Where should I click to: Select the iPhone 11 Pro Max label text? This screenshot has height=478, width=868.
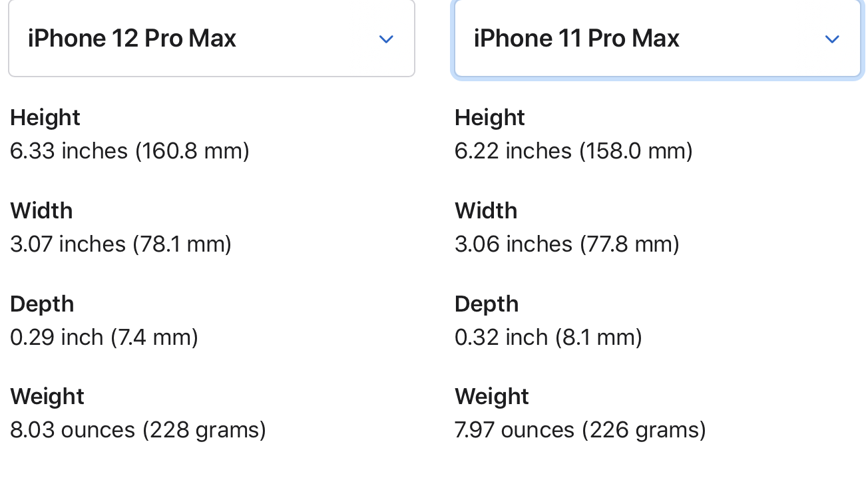pyautogui.click(x=576, y=38)
